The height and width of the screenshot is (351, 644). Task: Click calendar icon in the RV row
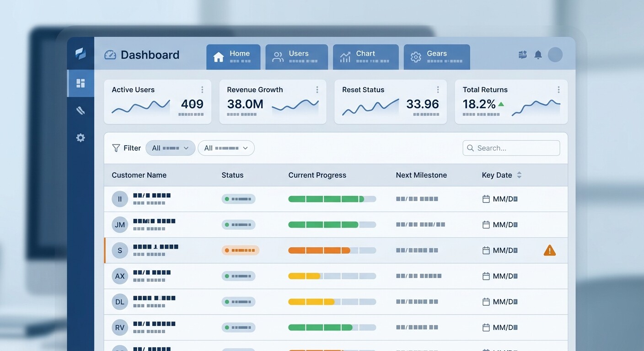(x=486, y=327)
